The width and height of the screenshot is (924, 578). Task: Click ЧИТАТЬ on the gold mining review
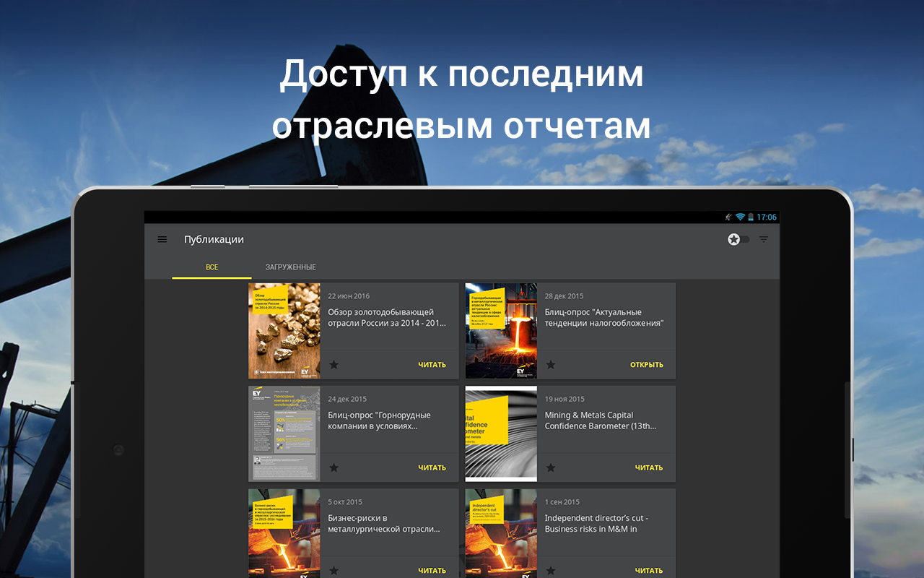(x=432, y=365)
